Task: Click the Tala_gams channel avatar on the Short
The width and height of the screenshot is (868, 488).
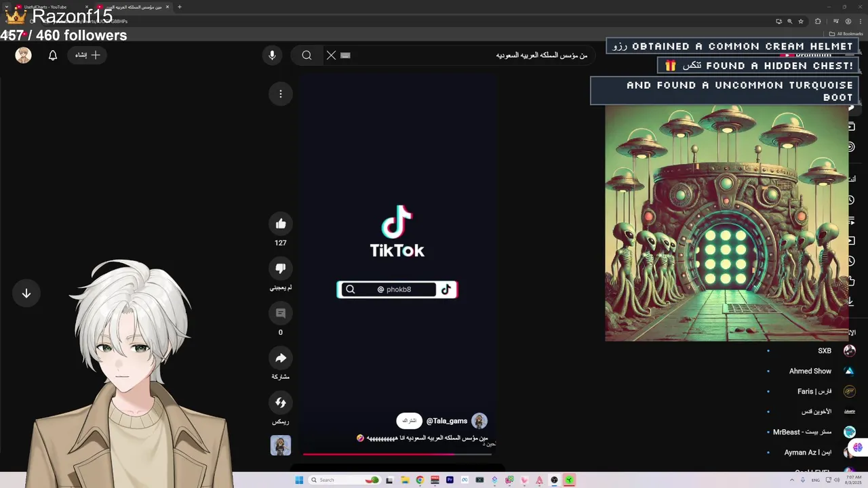Action: pos(479,421)
